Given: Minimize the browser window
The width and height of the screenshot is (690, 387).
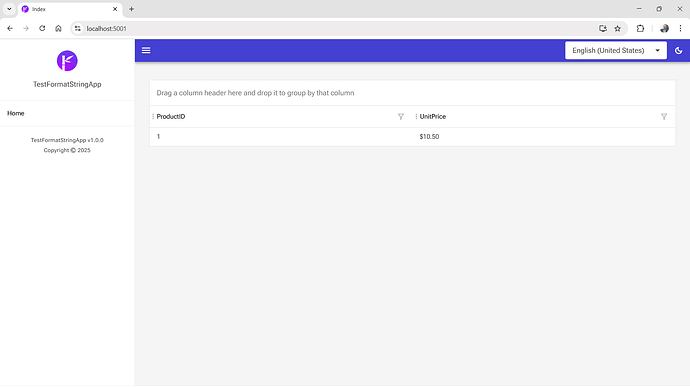Looking at the screenshot, I should (639, 9).
